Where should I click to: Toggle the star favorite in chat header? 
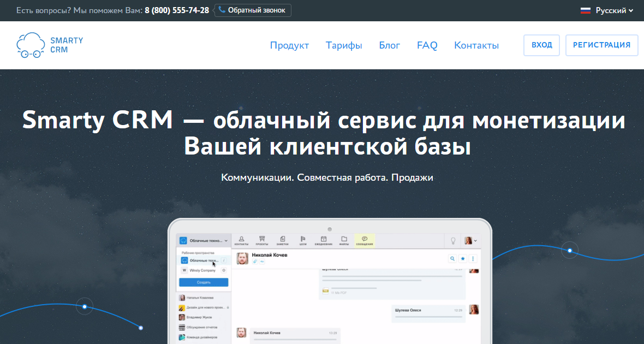click(x=462, y=258)
